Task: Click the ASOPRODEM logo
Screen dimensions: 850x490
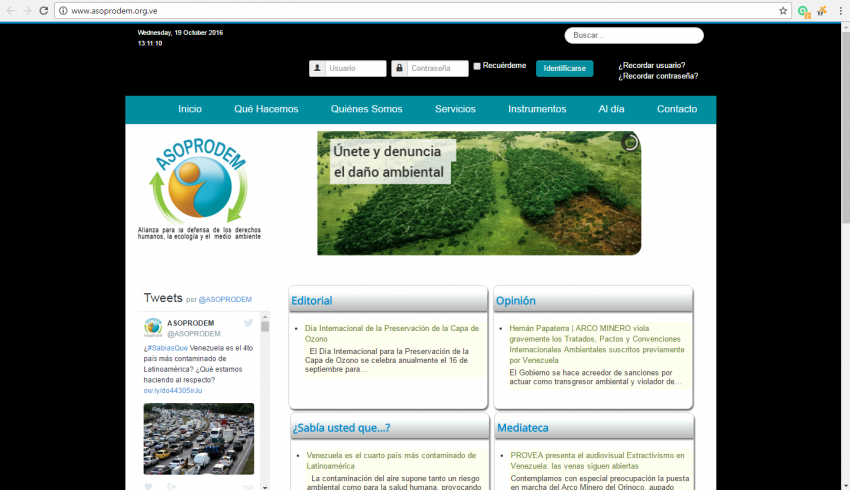Action: [x=199, y=188]
